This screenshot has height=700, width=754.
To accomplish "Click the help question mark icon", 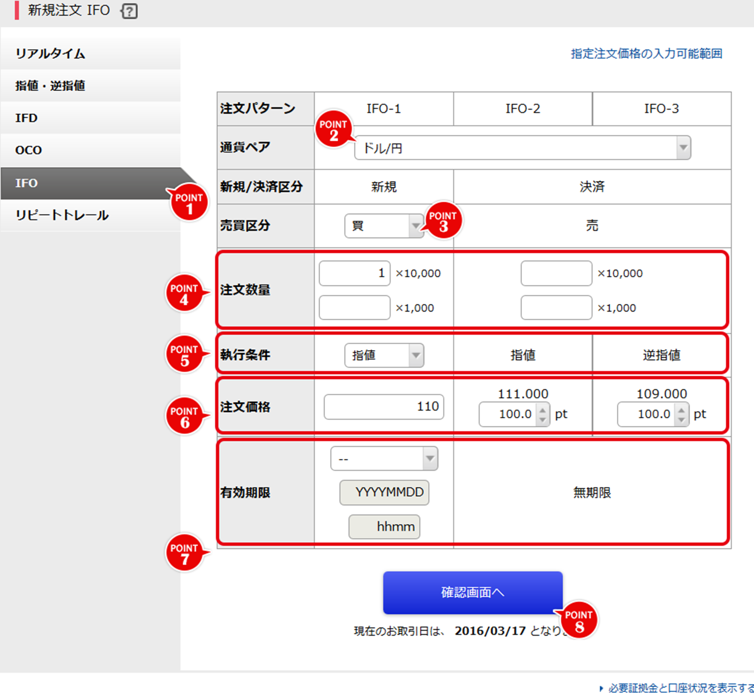I will (129, 11).
